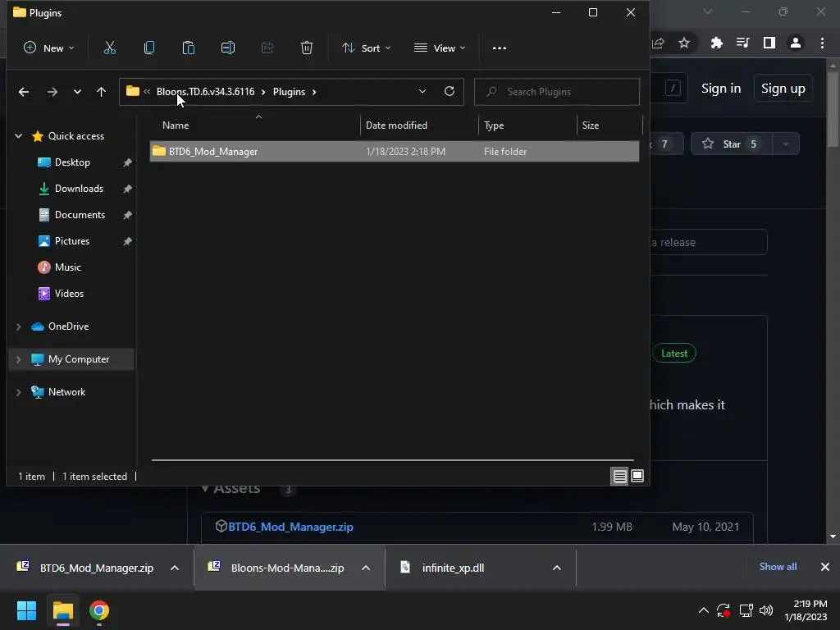The height and width of the screenshot is (630, 840).
Task: Select Videos in navigation pane
Action: pyautogui.click(x=69, y=294)
